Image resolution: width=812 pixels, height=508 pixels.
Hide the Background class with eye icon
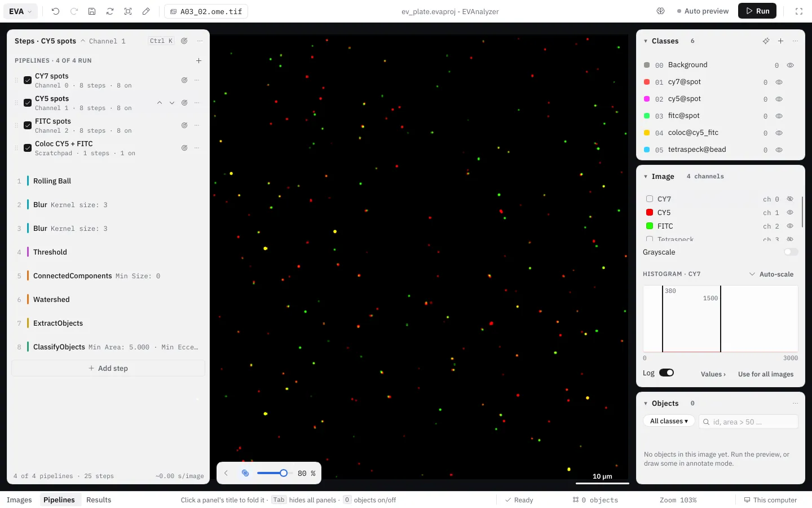pos(790,65)
